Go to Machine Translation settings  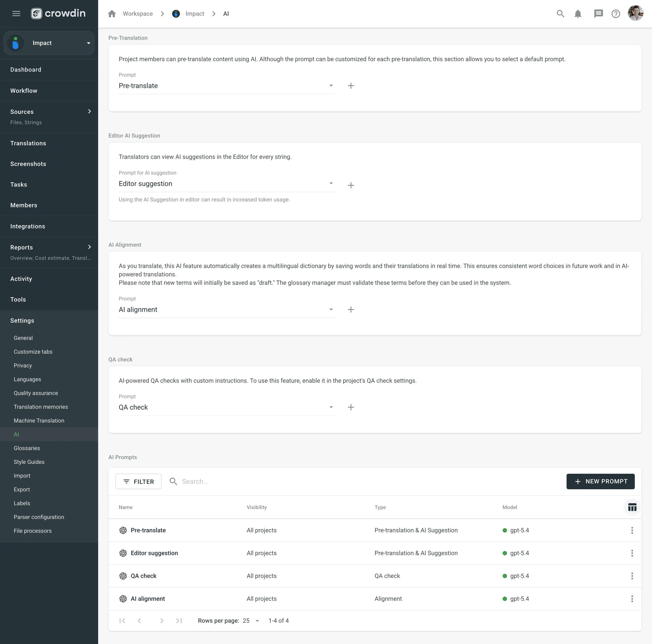pos(39,421)
